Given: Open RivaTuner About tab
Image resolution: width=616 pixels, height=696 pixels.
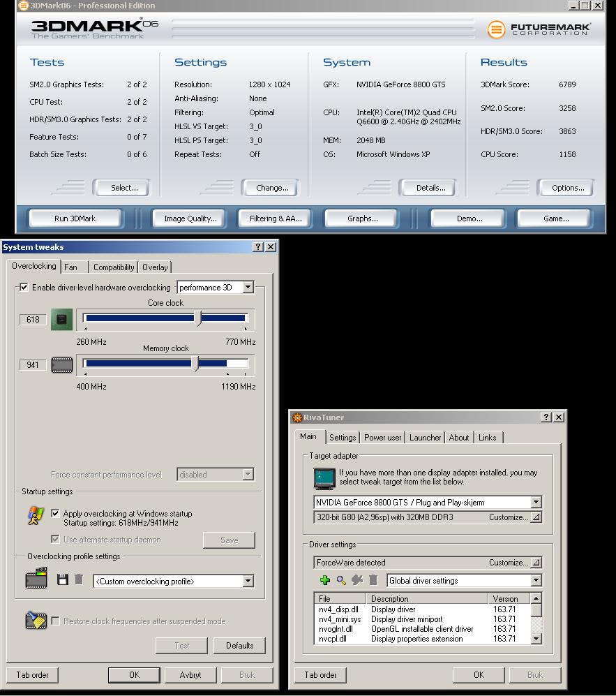Looking at the screenshot, I should 458,438.
